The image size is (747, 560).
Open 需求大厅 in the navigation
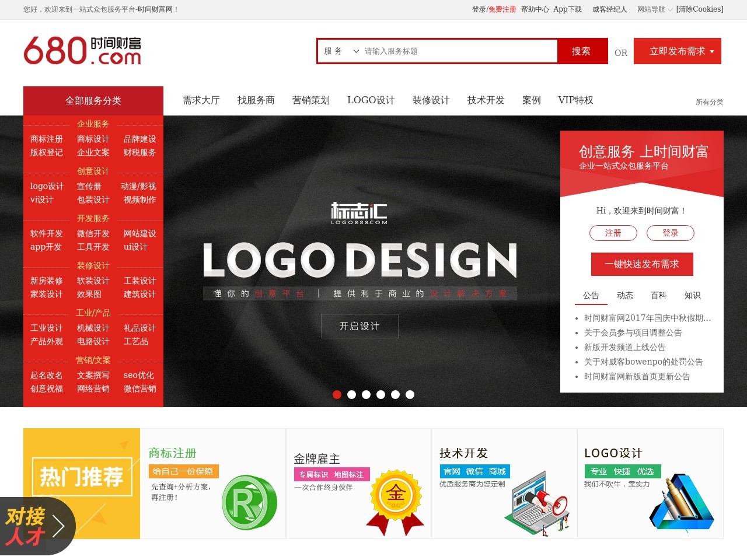pyautogui.click(x=201, y=100)
